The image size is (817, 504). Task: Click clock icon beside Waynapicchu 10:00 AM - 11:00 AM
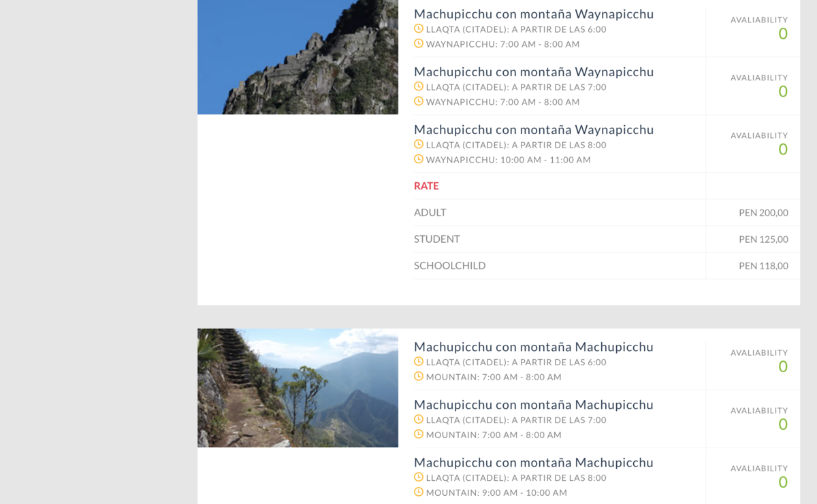click(419, 159)
